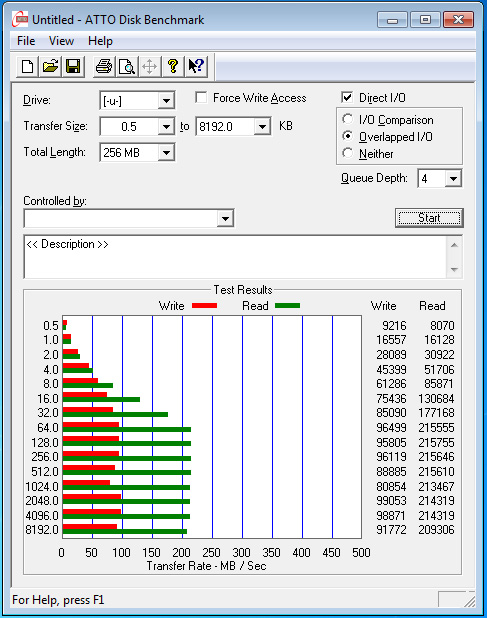This screenshot has width=487, height=618.
Task: Select the I/O Comparison radio button
Action: [348, 119]
